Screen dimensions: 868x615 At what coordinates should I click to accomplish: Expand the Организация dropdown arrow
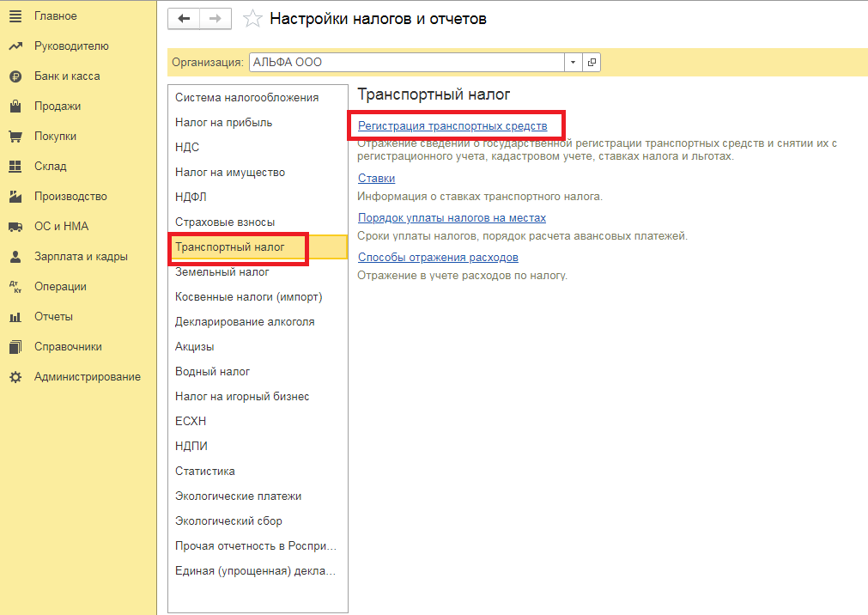[574, 63]
